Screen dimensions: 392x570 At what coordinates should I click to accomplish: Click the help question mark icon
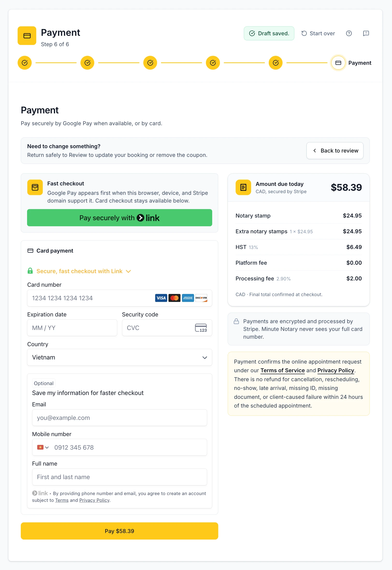pos(349,33)
